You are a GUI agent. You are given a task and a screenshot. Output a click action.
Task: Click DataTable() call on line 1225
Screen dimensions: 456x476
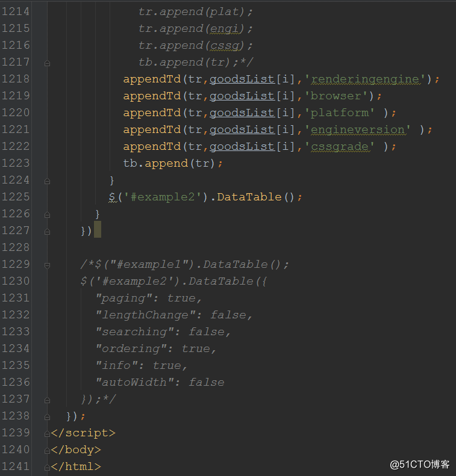[x=255, y=197]
